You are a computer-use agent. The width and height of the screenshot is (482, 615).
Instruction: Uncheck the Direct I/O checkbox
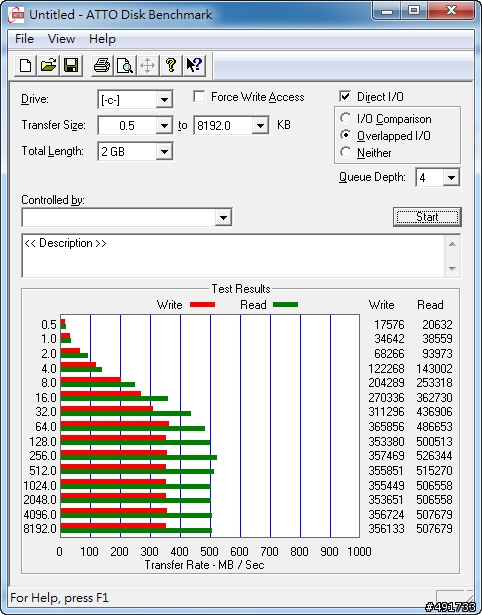(x=345, y=96)
